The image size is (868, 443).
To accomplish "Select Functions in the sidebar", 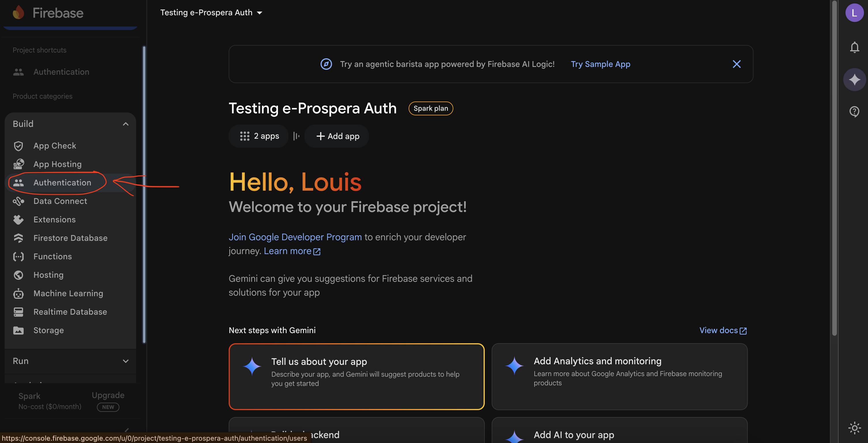I will tap(52, 256).
